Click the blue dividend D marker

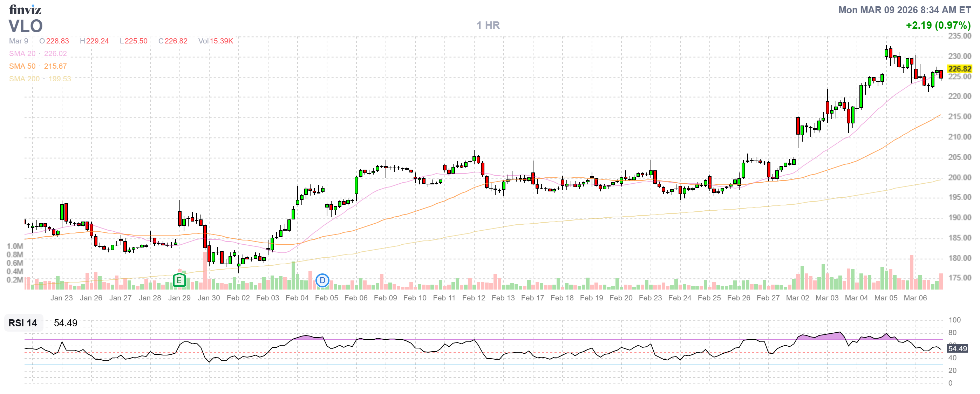point(322,281)
